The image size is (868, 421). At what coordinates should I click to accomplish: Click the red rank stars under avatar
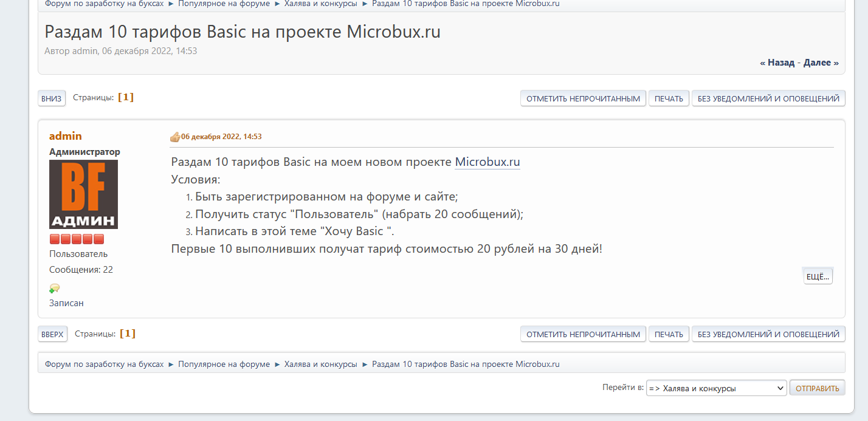(x=77, y=239)
